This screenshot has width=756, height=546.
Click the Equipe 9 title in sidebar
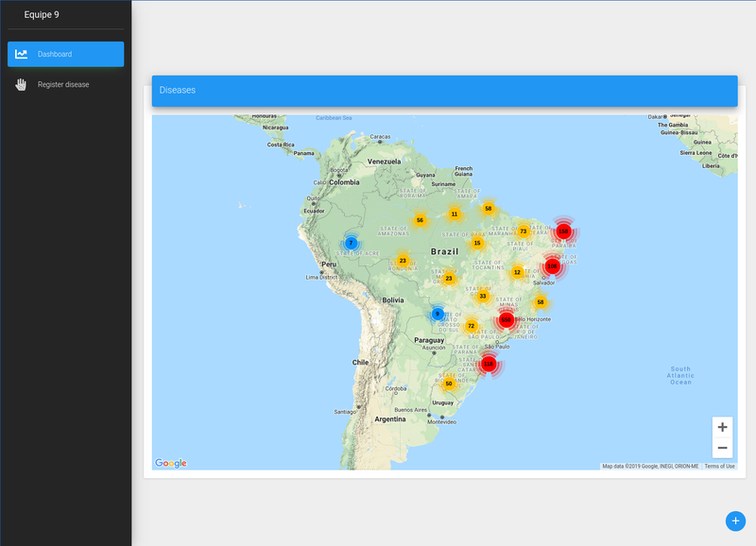42,14
